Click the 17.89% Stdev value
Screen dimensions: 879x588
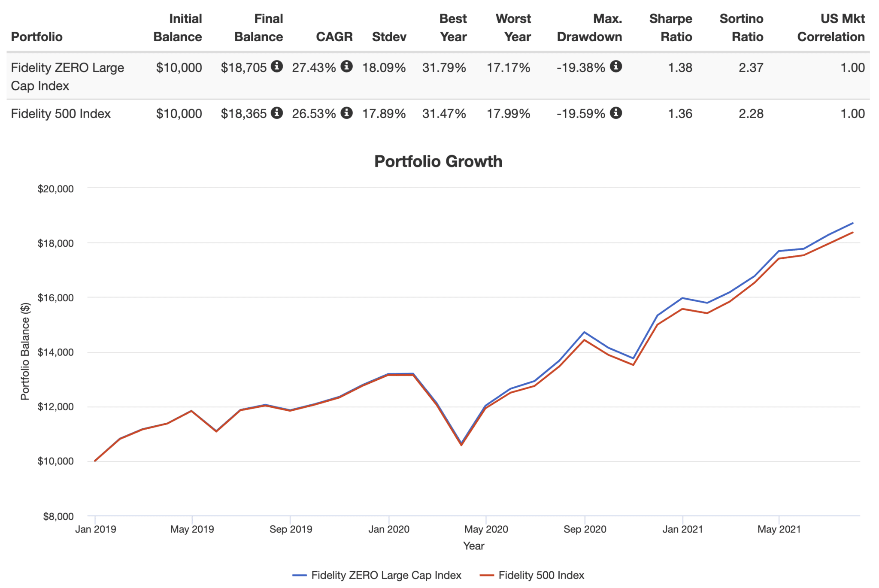coord(384,114)
